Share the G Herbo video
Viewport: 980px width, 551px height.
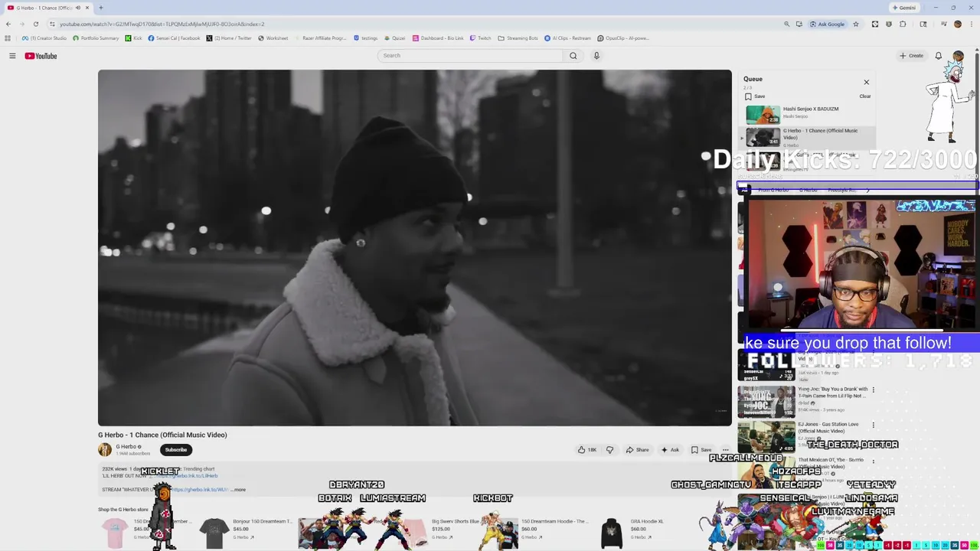637,450
